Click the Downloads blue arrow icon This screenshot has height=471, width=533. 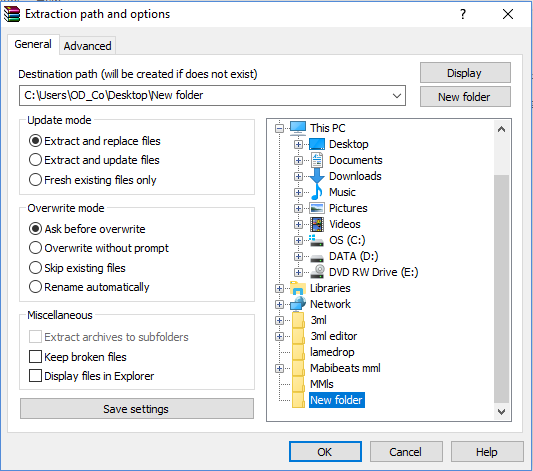pyautogui.click(x=317, y=176)
